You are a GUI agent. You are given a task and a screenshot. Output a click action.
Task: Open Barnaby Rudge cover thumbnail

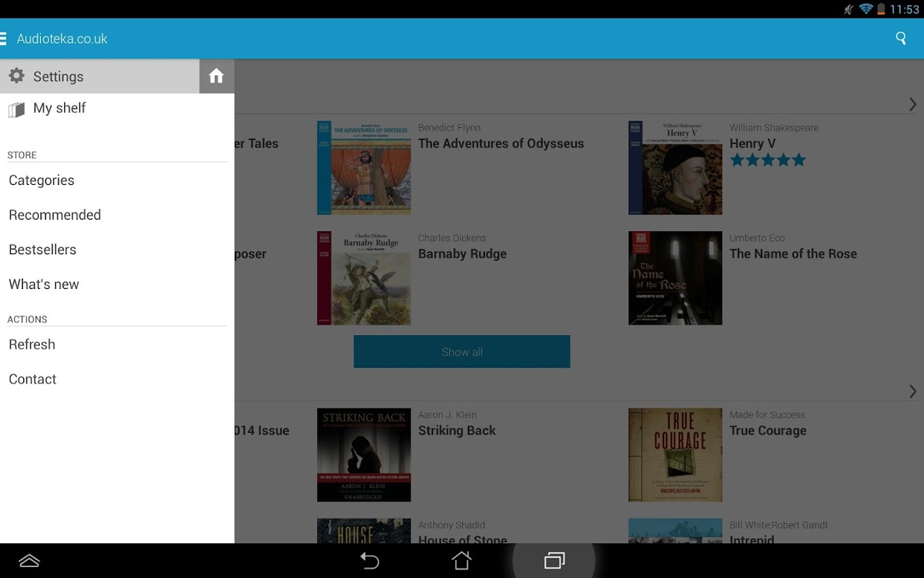(364, 278)
